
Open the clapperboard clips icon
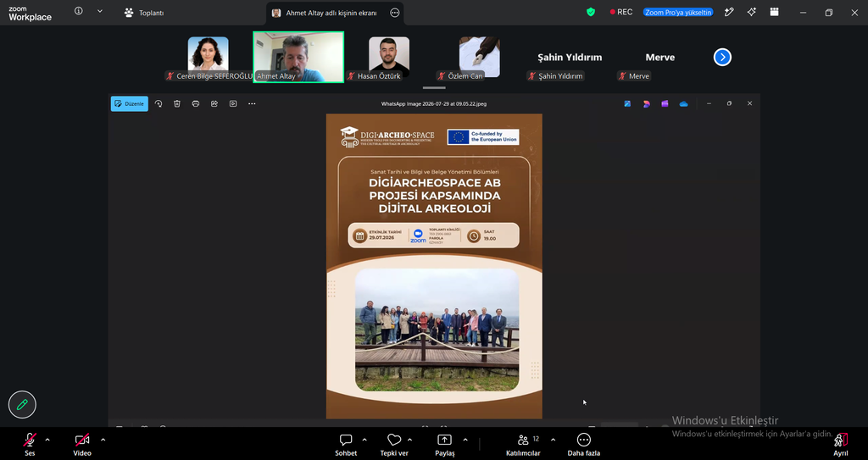[775, 12]
